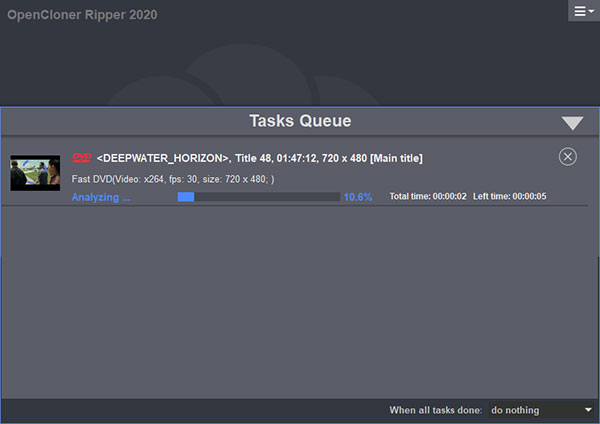Click the Fast DVD profile description line

pos(173,179)
